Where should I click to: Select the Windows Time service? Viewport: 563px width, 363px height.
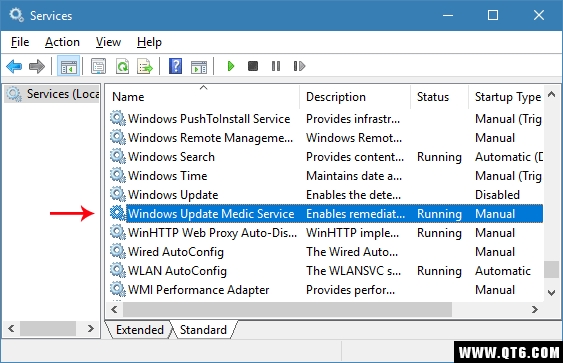pyautogui.click(x=168, y=176)
